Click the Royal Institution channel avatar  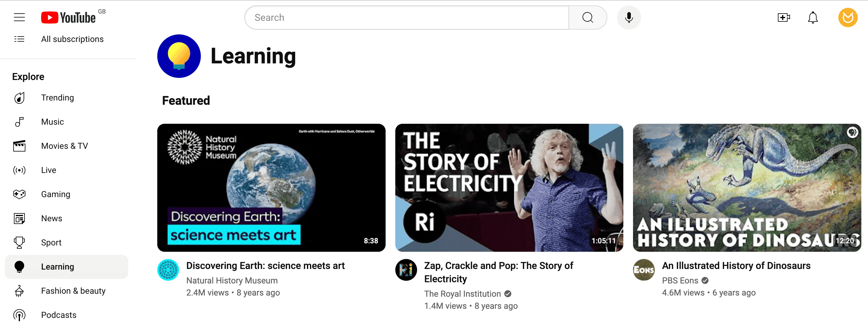tap(406, 270)
